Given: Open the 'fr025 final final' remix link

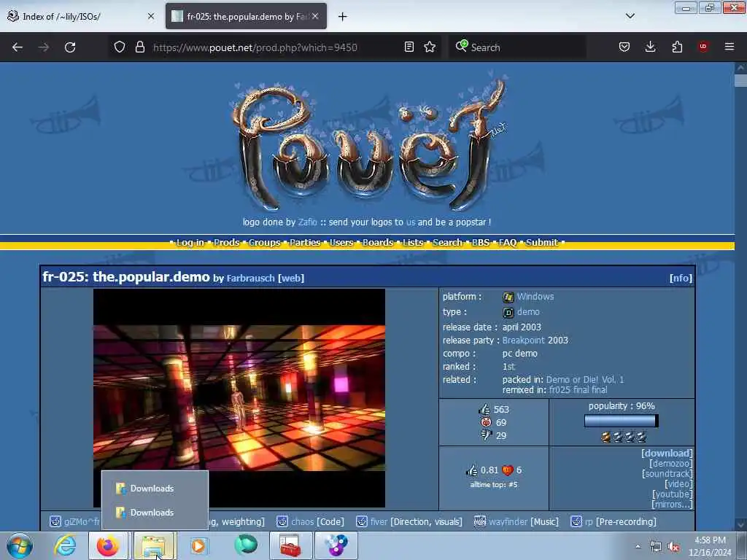Looking at the screenshot, I should 578,390.
